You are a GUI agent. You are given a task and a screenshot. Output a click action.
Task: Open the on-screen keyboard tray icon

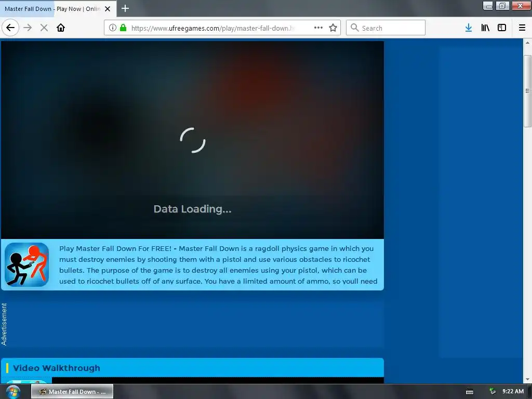coord(470,392)
